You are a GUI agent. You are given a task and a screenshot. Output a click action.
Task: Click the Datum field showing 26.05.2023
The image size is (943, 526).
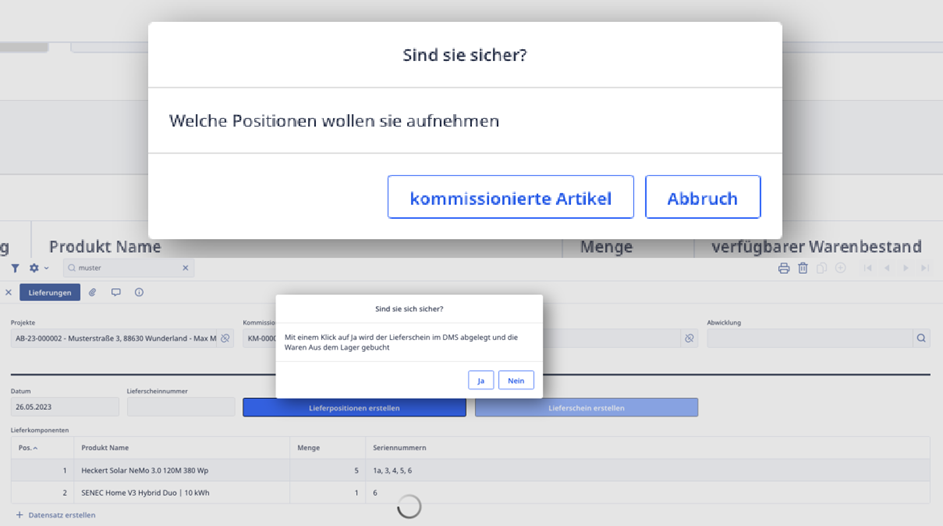pyautogui.click(x=64, y=408)
